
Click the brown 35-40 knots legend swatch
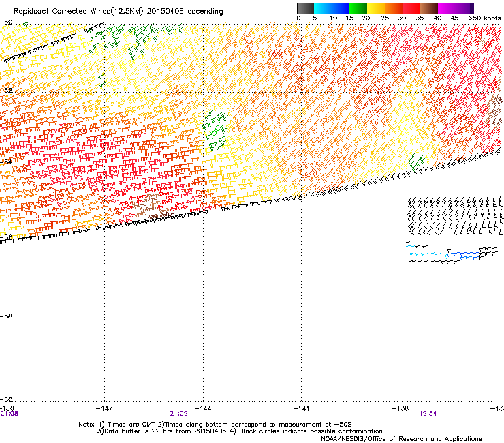pyautogui.click(x=429, y=8)
